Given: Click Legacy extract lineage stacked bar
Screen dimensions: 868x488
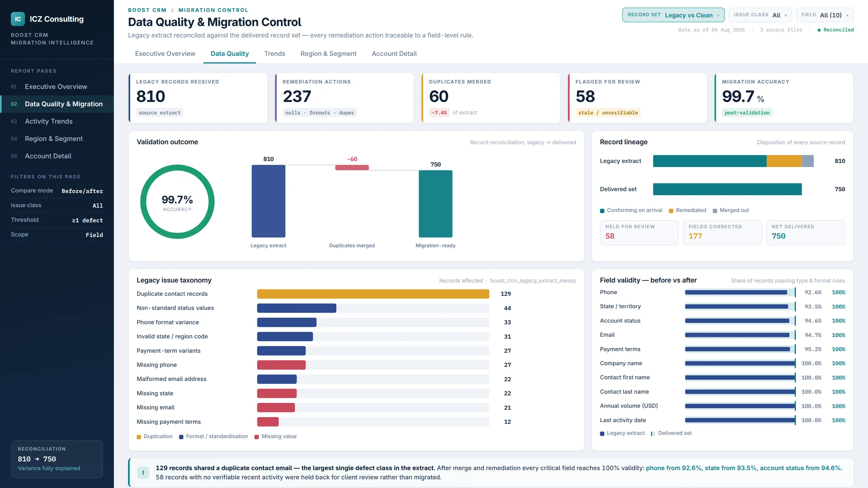Looking at the screenshot, I should (x=733, y=161).
